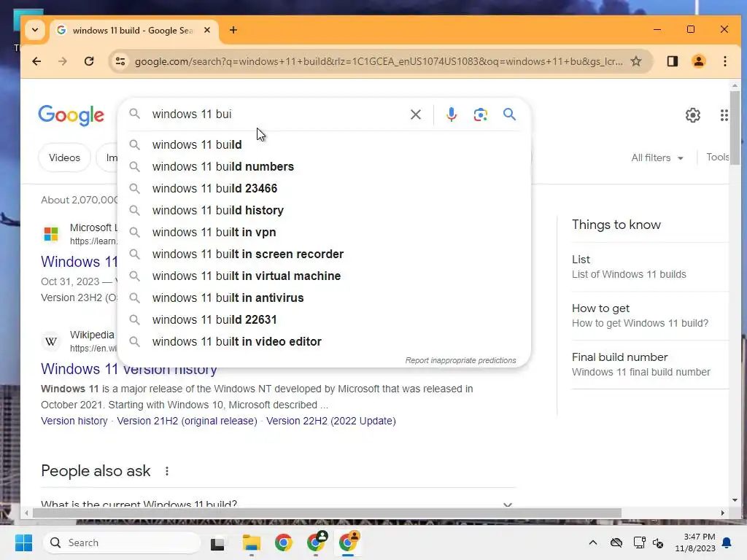
Task: Go to Google homepage via logo
Action: tap(71, 115)
